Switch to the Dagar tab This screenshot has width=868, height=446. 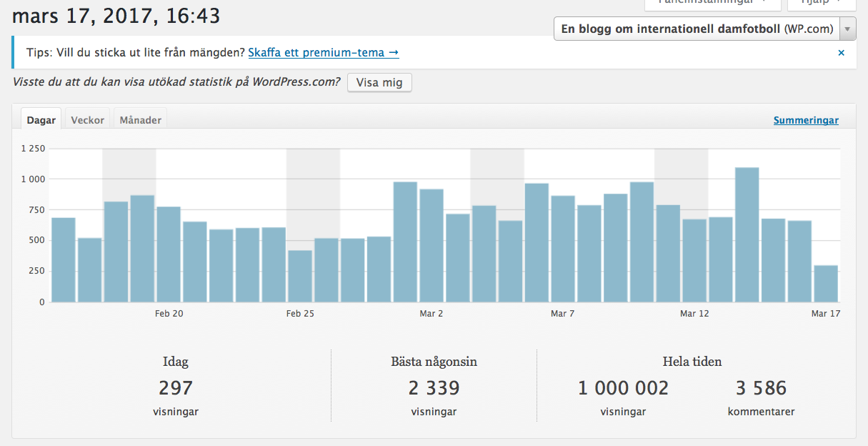(41, 120)
